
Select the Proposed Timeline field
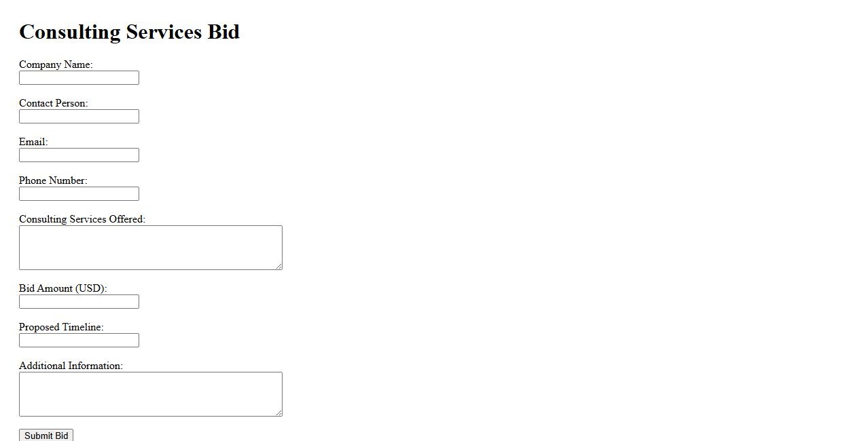click(x=79, y=341)
